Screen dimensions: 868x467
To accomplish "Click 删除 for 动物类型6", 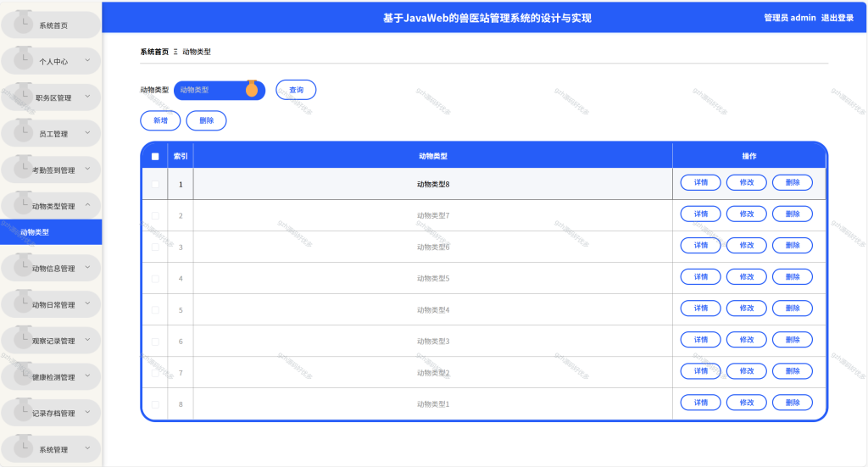I will point(793,246).
